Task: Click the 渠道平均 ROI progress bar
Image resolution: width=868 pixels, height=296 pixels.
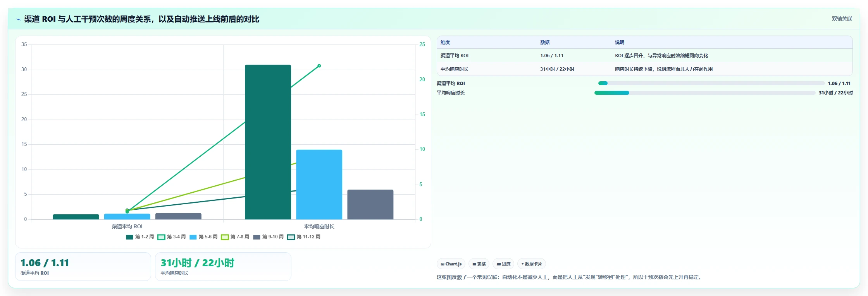Action: (711, 83)
